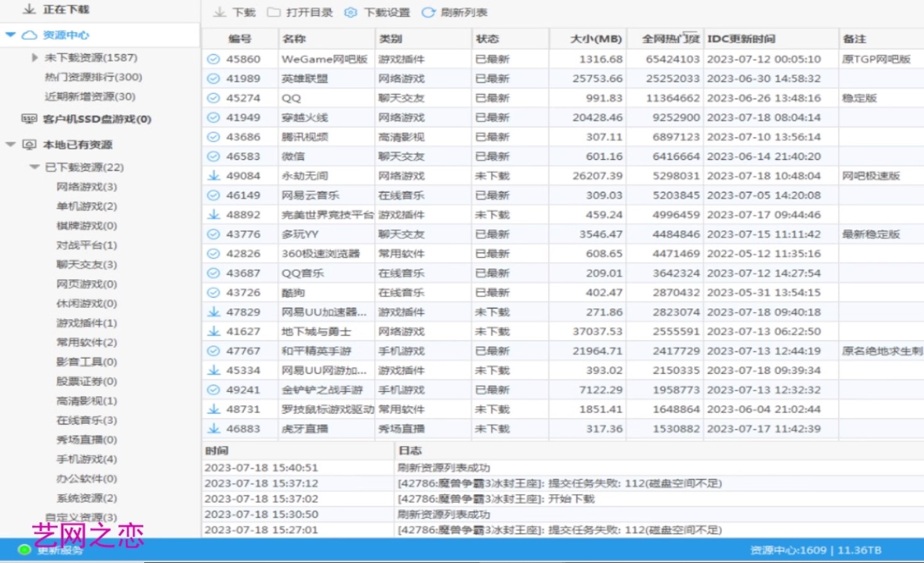Select 网络游戏(3) category

pyautogui.click(x=87, y=187)
